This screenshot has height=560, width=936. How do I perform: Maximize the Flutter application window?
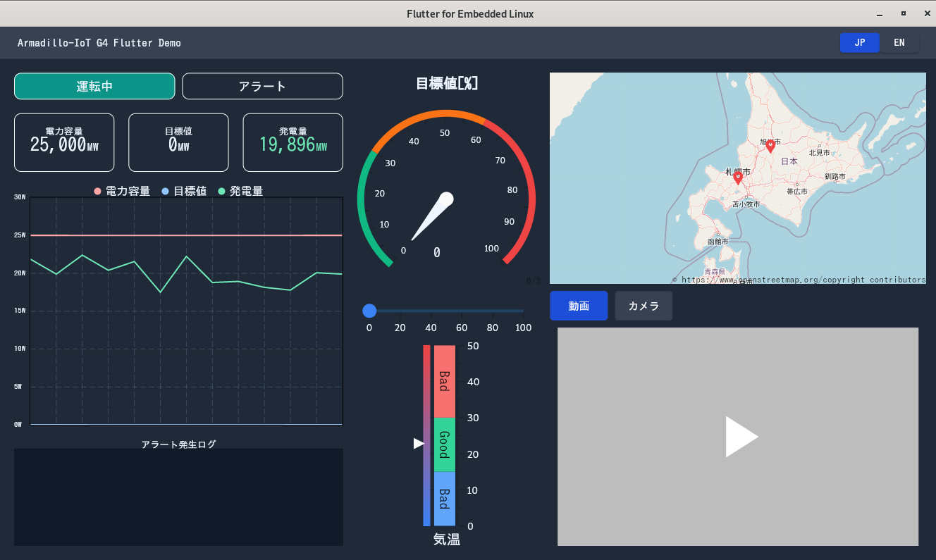903,13
